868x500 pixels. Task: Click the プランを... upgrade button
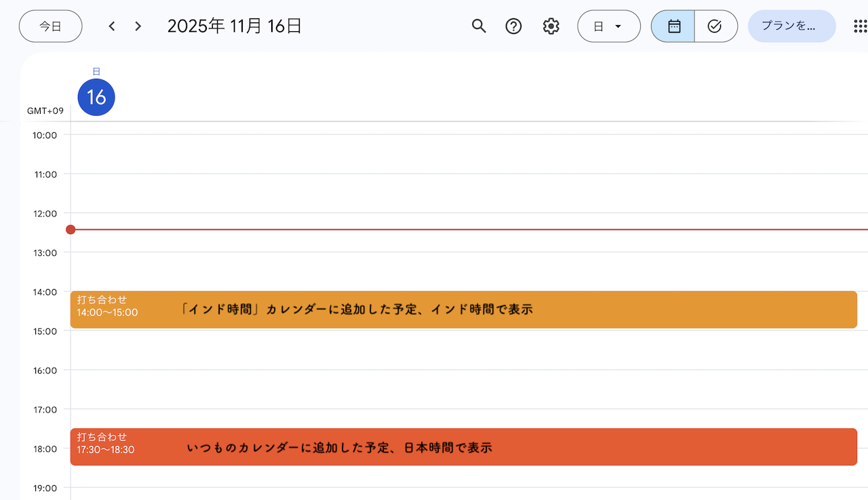(791, 26)
